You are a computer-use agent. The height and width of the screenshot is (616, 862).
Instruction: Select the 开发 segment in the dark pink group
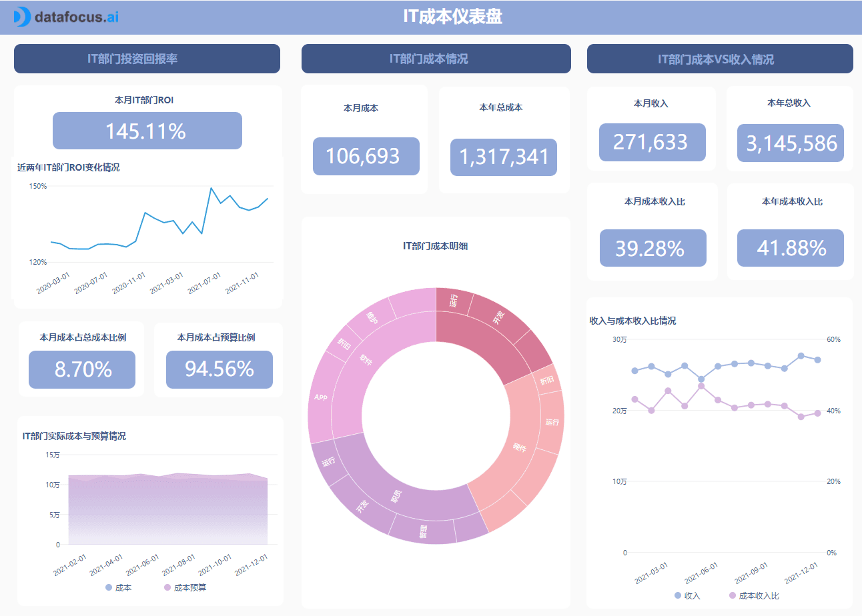(x=498, y=318)
